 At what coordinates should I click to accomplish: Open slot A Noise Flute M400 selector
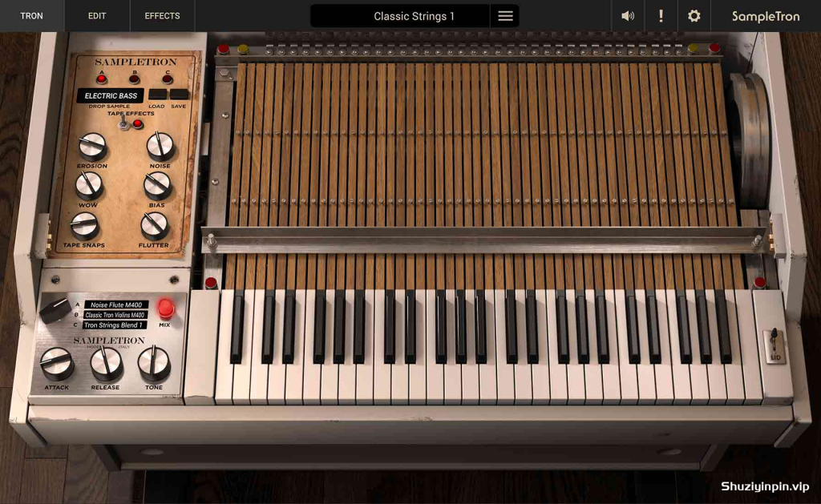(116, 304)
